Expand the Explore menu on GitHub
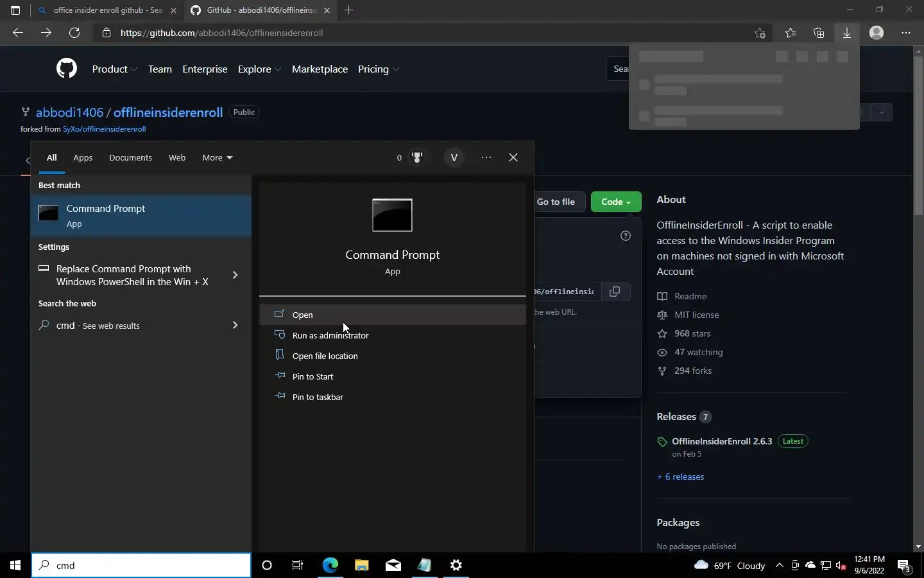924x578 pixels. click(x=259, y=69)
